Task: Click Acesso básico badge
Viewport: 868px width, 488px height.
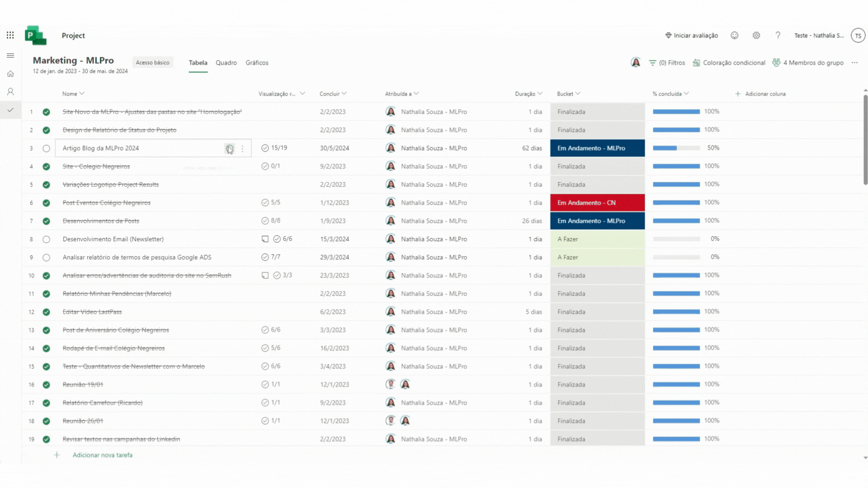Action: pos(153,63)
